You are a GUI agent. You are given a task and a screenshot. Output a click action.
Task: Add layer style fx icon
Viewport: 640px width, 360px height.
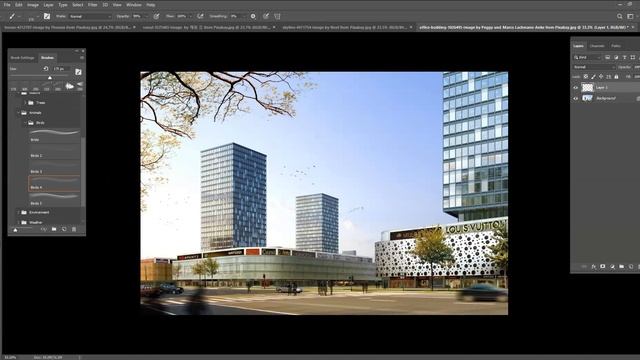point(593,267)
